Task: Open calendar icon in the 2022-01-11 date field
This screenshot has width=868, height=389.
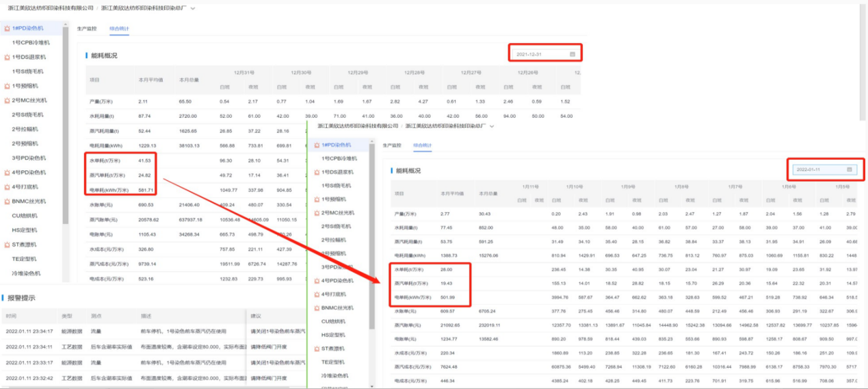Action: pos(850,170)
